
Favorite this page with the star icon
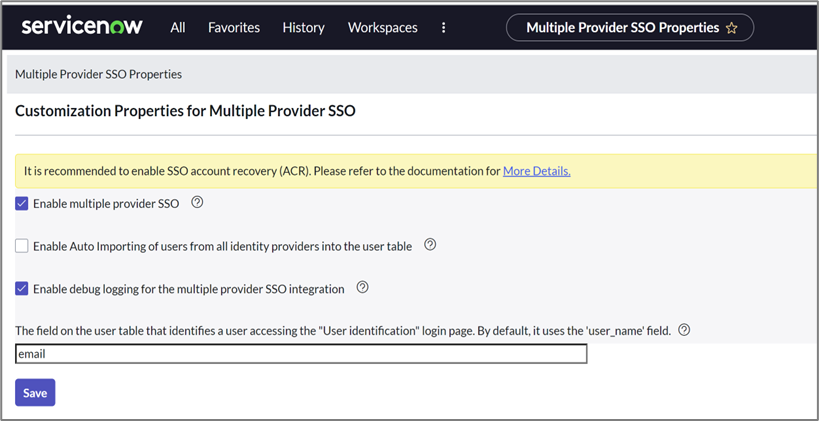(732, 28)
